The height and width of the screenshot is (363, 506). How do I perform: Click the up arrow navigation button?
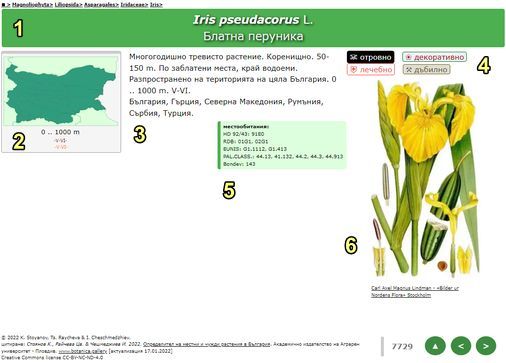(435, 346)
